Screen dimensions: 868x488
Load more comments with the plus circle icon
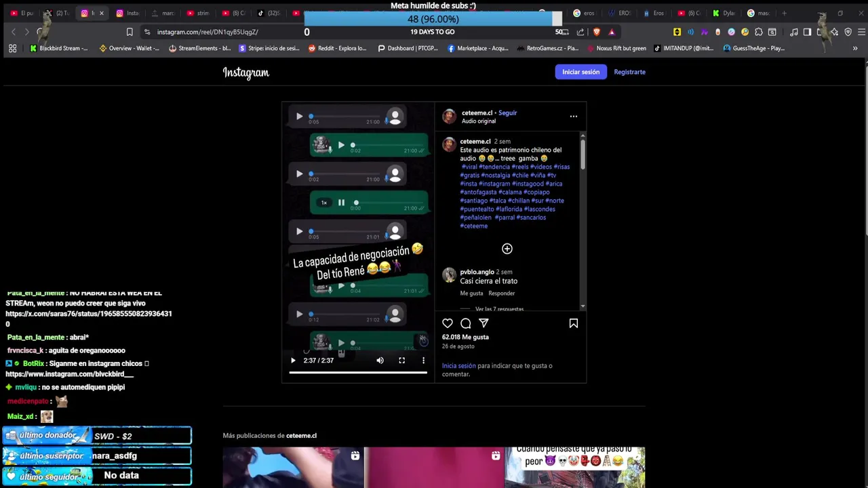coord(507,249)
